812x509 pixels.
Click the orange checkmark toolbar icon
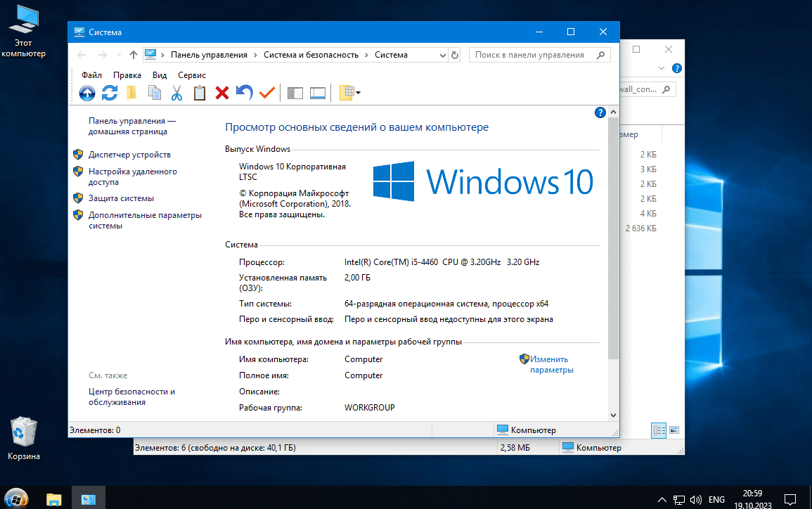(266, 93)
